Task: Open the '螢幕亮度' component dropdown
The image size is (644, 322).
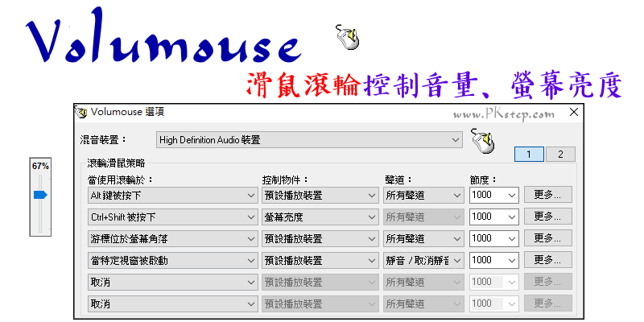Action: click(x=320, y=217)
